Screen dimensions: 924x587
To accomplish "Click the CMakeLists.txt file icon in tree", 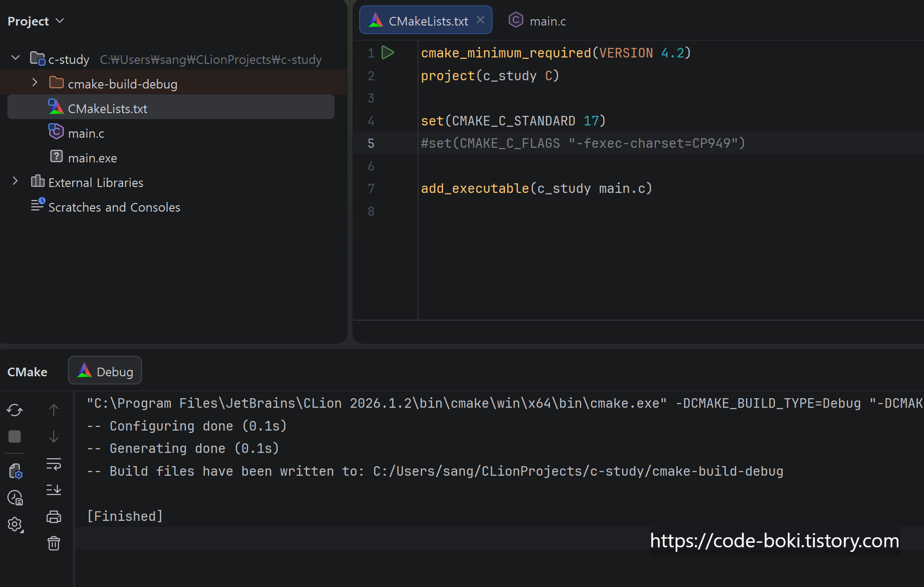I will coord(56,107).
